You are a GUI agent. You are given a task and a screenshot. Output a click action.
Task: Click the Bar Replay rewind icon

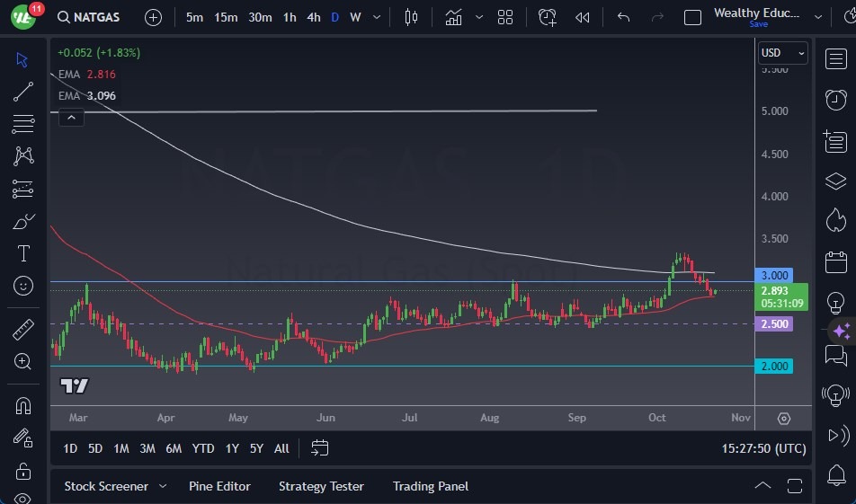click(583, 17)
